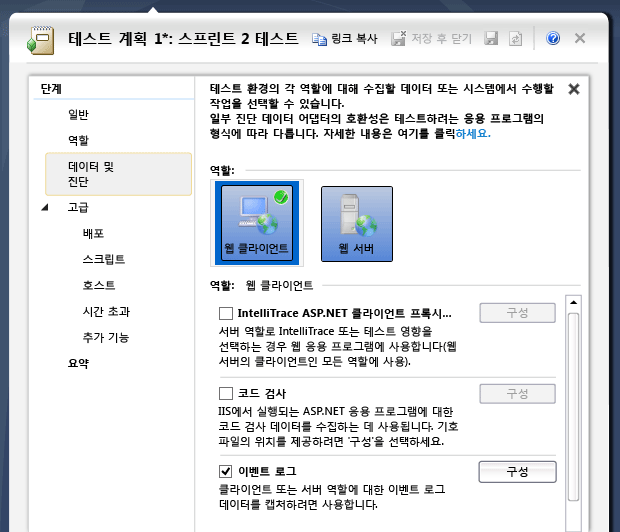Select the 웹 클라이언트 role tile
Image resolution: width=620 pixels, height=532 pixels.
(257, 223)
